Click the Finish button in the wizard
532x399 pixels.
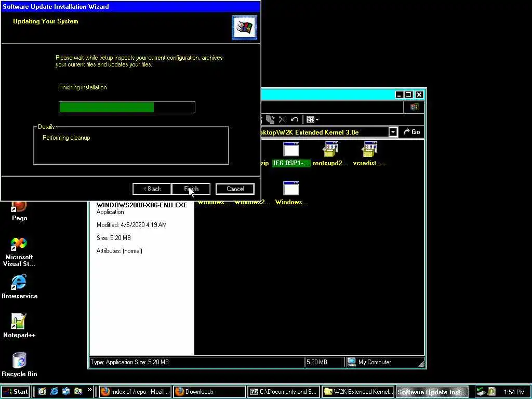[191, 189]
